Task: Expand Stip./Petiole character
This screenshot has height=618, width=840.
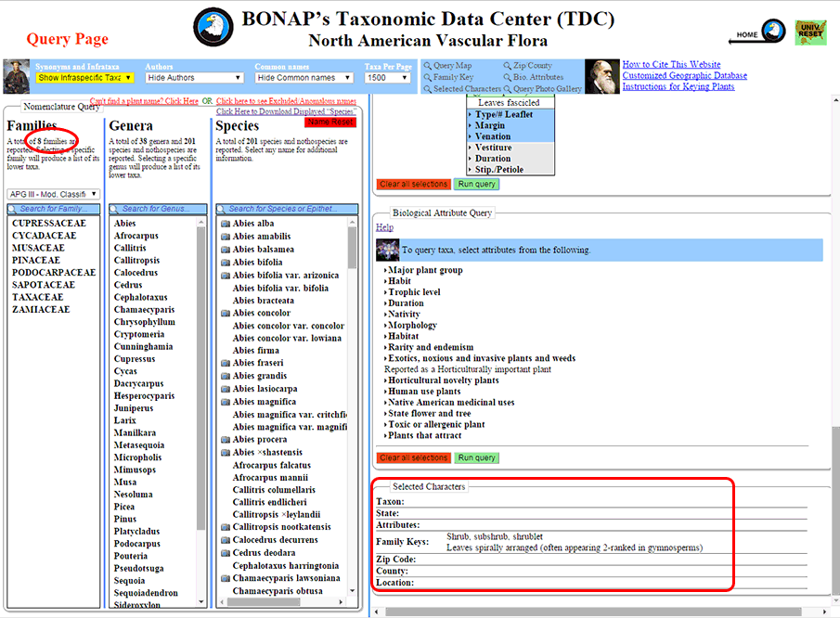Action: click(x=498, y=169)
